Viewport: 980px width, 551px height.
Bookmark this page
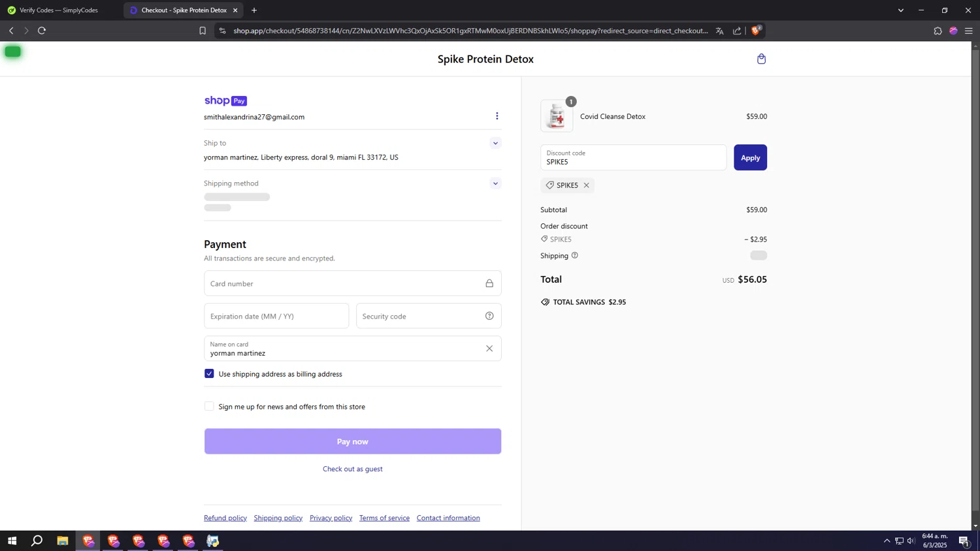tap(203, 31)
